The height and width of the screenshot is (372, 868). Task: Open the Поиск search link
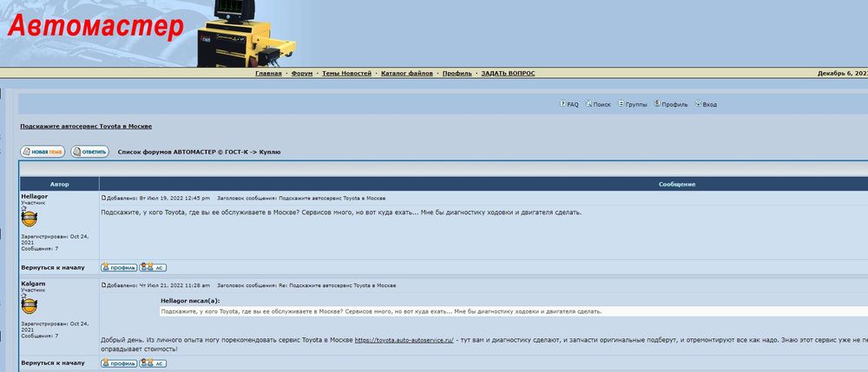coord(598,104)
